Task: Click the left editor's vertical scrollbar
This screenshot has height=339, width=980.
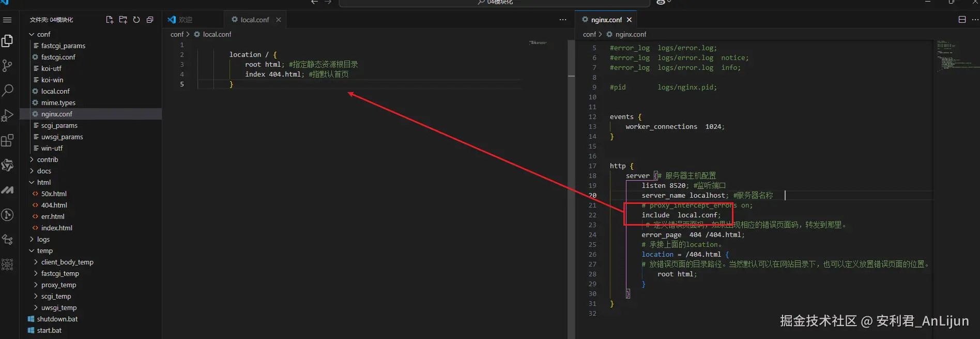Action: coord(571,189)
